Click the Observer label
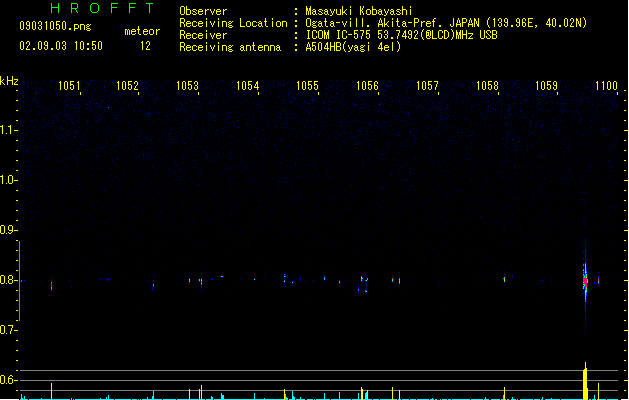629x400 pixels. pyautogui.click(x=203, y=11)
